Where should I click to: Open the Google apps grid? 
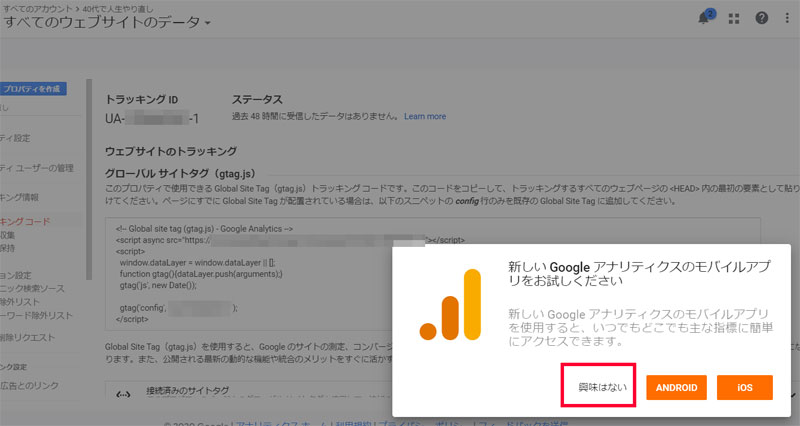(735, 18)
